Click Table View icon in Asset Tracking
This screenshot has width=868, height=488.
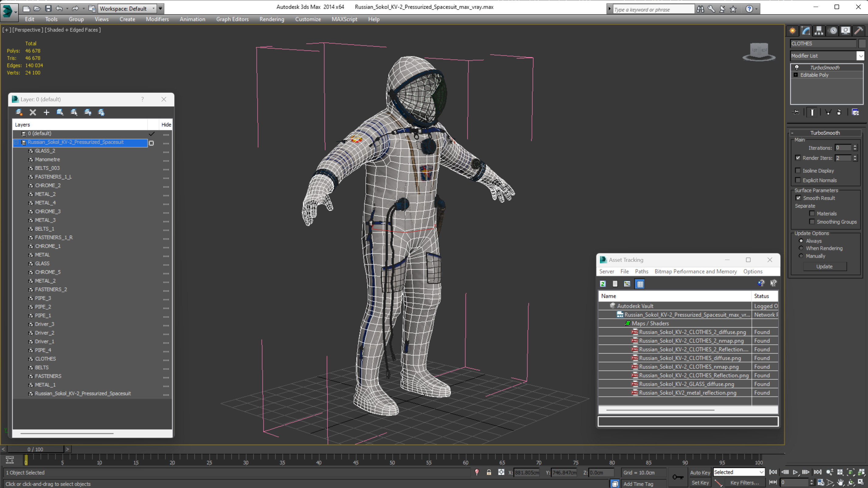click(x=640, y=284)
